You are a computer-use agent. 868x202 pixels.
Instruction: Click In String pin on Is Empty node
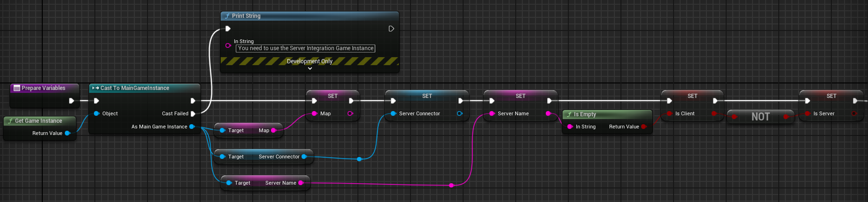tap(570, 127)
